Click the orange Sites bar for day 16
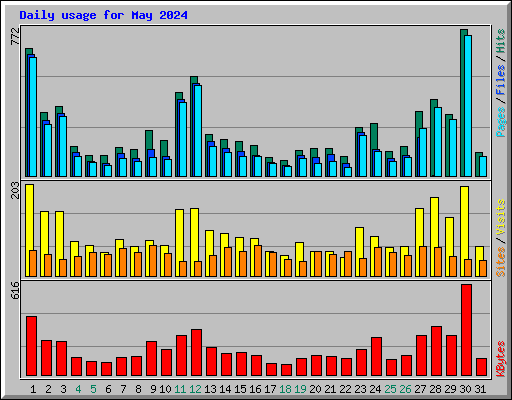 [x=258, y=261]
